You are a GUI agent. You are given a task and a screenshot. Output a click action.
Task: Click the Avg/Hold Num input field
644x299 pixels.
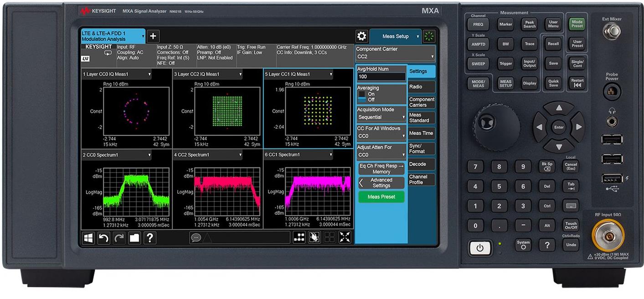381,77
